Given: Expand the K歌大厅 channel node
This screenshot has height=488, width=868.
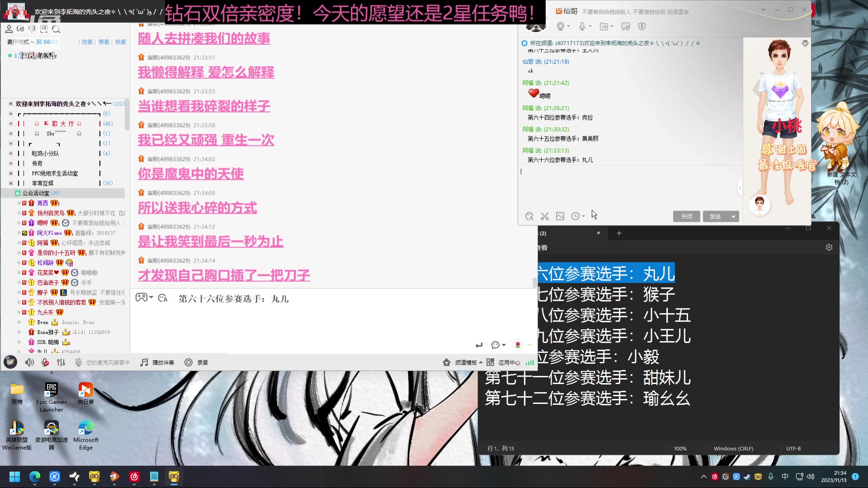Looking at the screenshot, I should 10,123.
